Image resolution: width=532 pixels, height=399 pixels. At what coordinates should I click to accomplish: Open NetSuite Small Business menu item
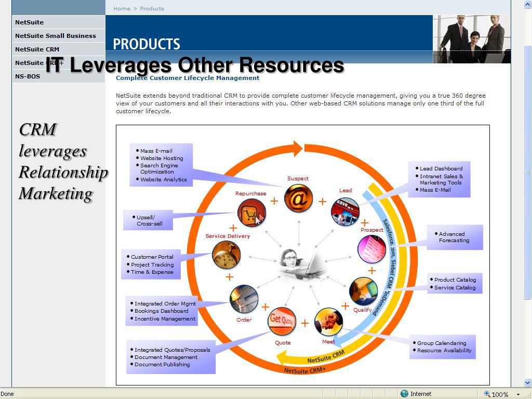[x=58, y=36]
